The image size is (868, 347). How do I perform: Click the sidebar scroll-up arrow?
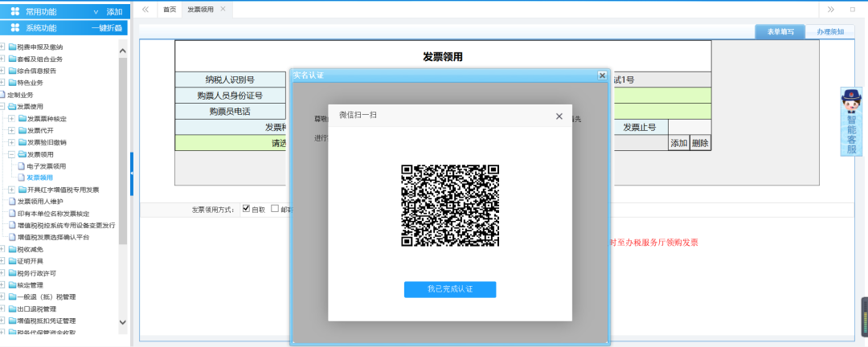point(123,51)
